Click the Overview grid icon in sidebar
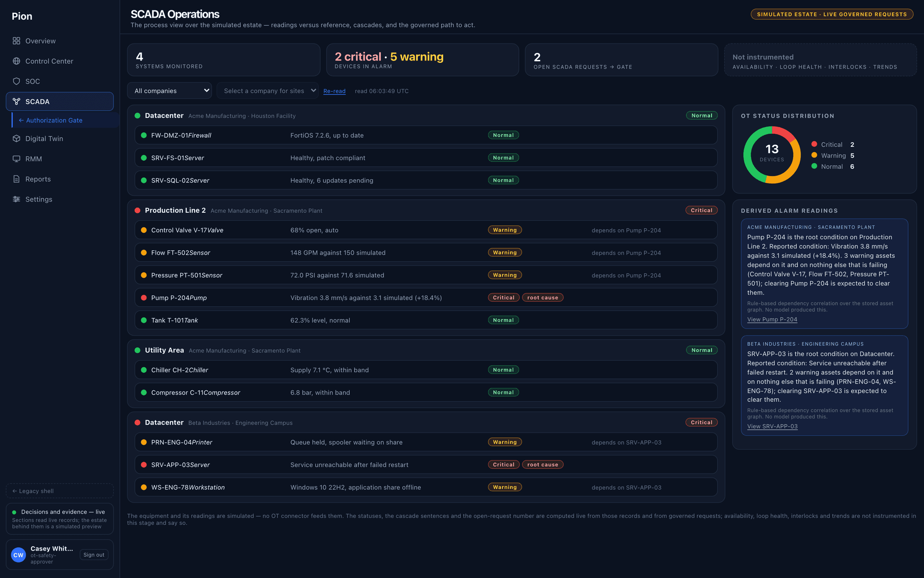 (16, 41)
